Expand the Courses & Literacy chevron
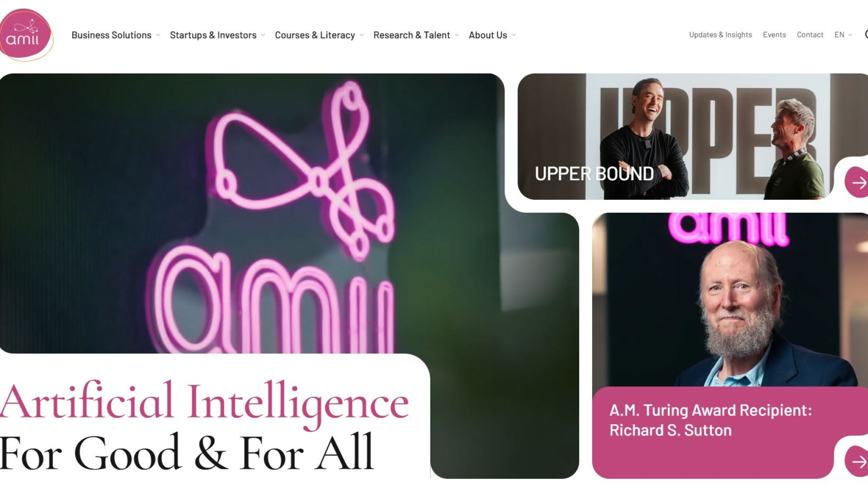 362,35
